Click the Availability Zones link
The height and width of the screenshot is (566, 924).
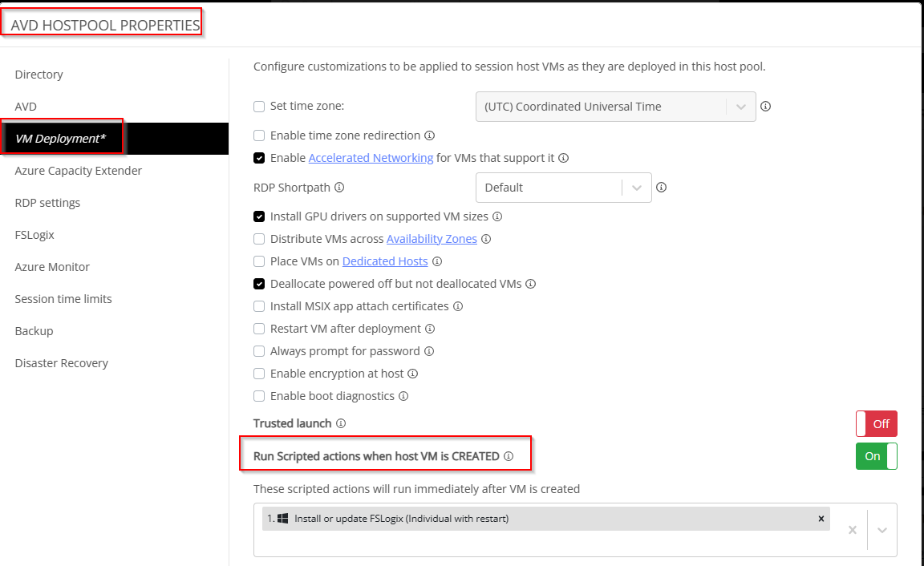(432, 238)
